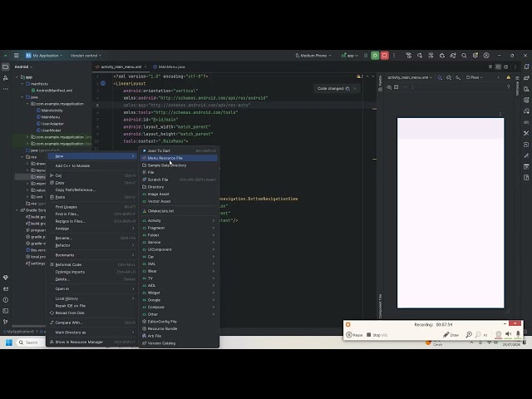Toggle the recorder microphone
This screenshot has height=399, width=532.
click(x=518, y=334)
